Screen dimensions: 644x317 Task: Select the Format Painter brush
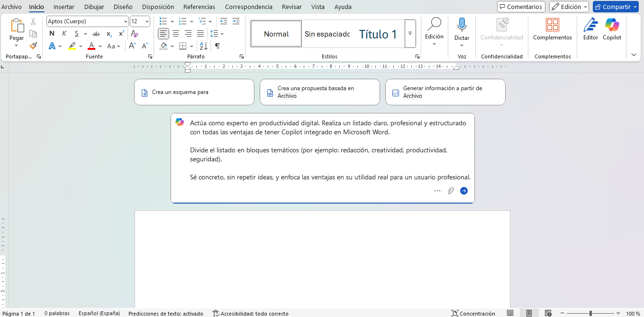coord(33,46)
